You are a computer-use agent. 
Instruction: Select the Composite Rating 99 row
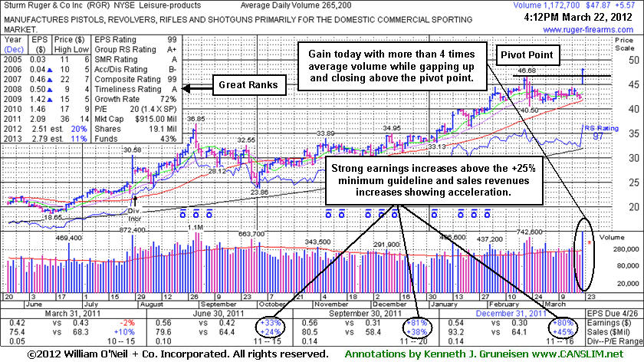136,79
